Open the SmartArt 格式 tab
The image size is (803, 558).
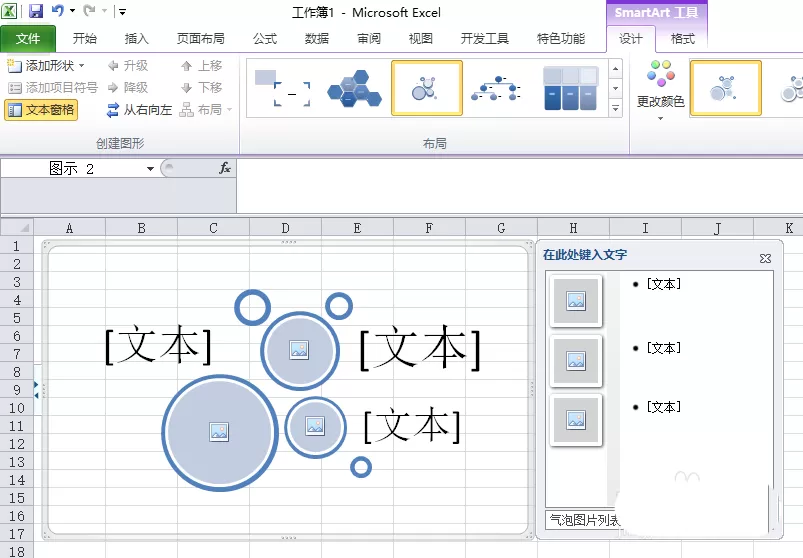(x=683, y=38)
